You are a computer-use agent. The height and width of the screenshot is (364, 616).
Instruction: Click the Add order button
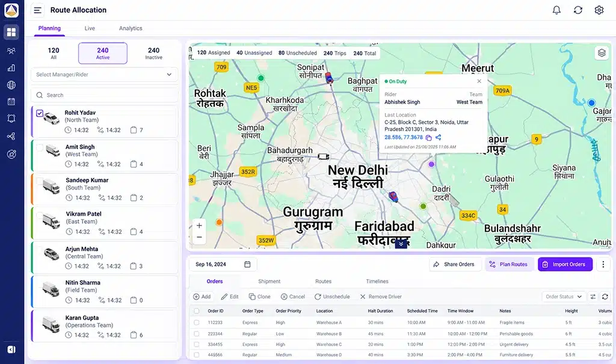point(202,297)
